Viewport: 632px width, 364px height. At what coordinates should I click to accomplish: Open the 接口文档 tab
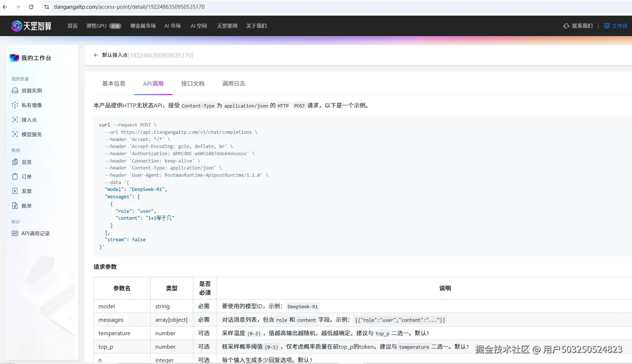point(193,83)
